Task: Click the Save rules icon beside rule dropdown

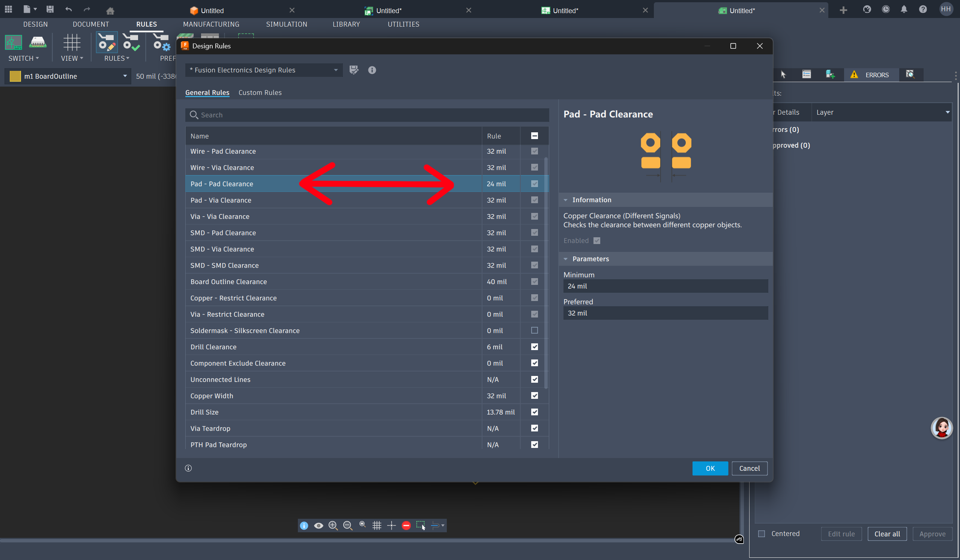Action: click(354, 70)
